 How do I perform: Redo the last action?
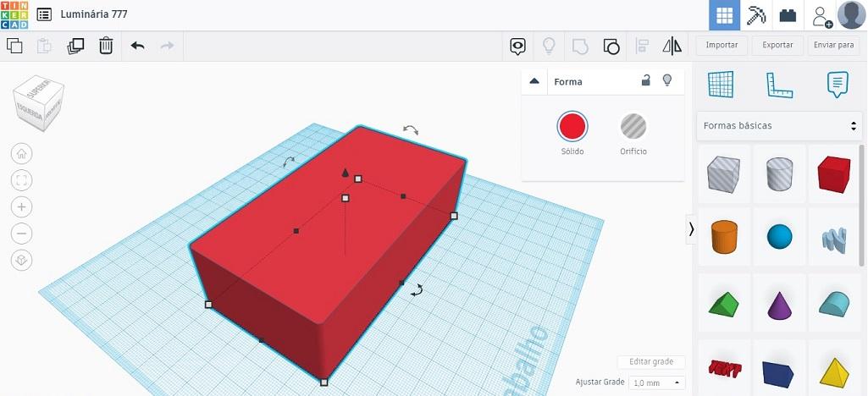[x=167, y=46]
